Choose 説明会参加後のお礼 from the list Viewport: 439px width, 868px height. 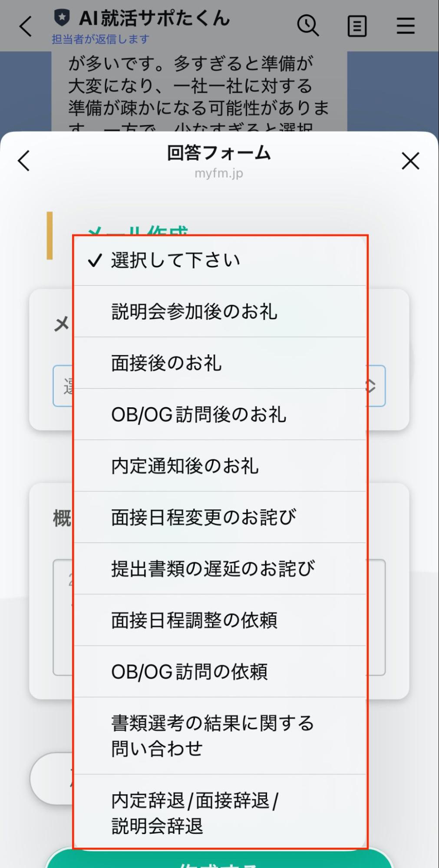point(194,312)
